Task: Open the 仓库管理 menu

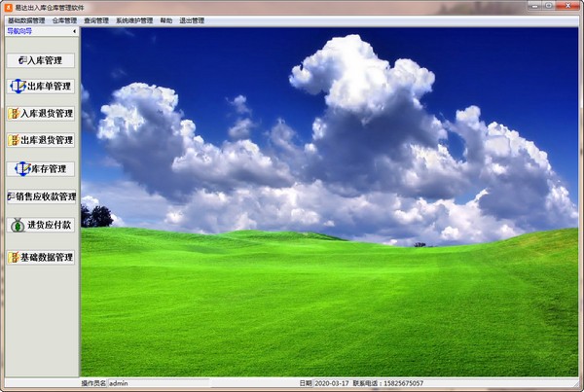Action: tap(64, 20)
